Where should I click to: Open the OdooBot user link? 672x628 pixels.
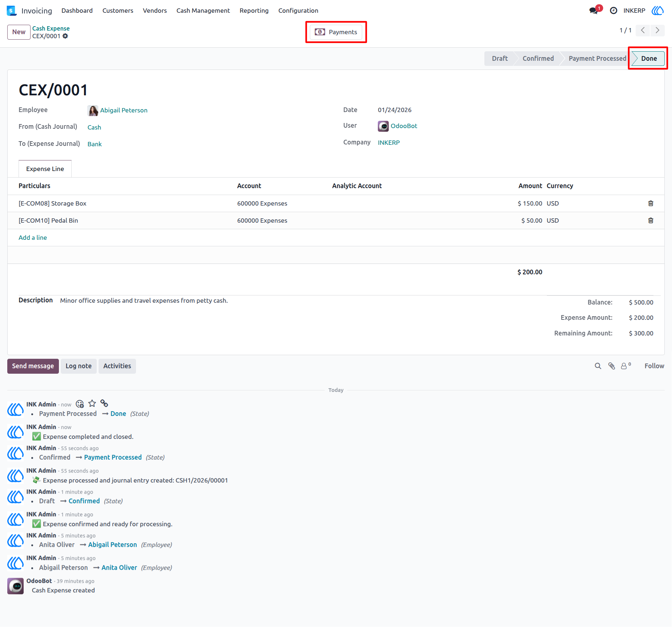tap(404, 126)
